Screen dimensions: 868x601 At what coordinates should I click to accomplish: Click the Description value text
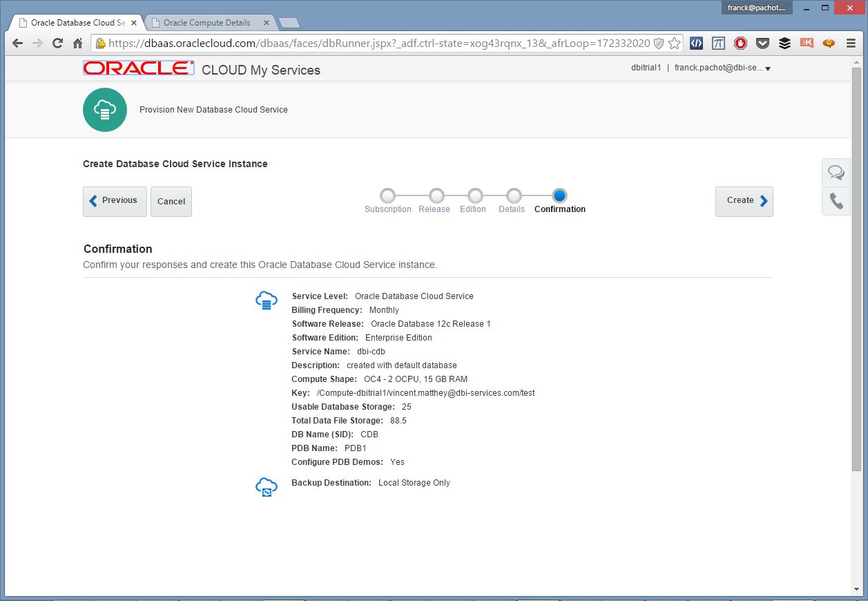click(402, 365)
